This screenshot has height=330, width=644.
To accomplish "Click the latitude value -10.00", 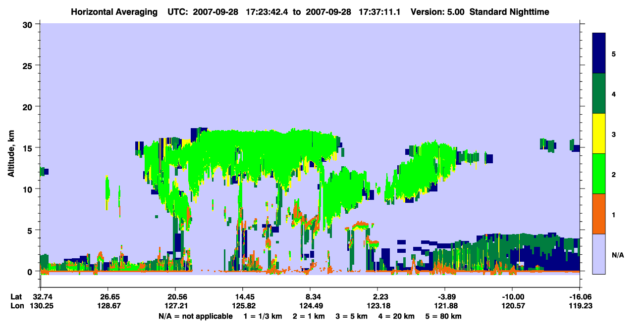I will tap(512, 297).
